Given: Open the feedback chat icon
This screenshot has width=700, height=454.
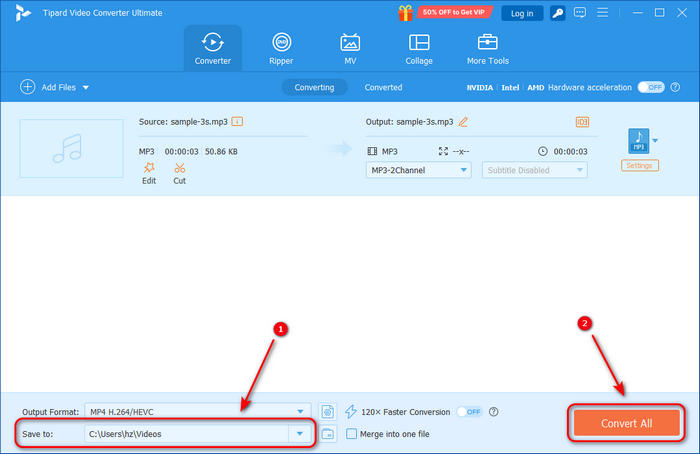Looking at the screenshot, I should [x=580, y=12].
